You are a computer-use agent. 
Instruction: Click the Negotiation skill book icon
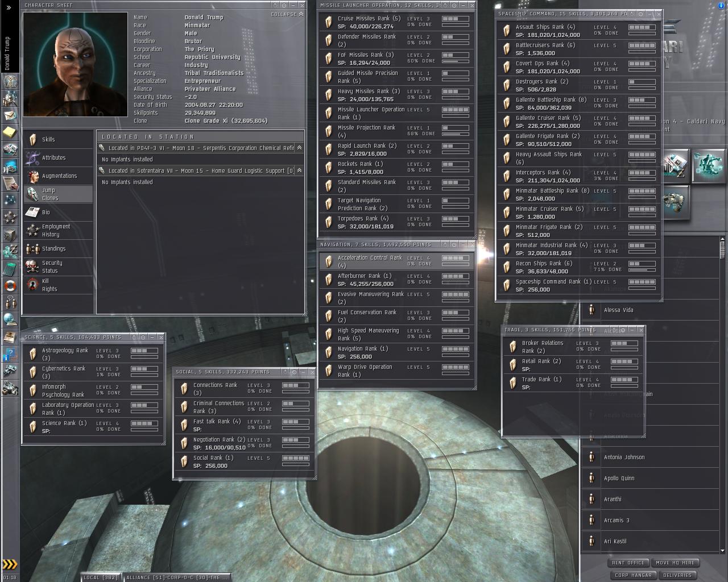(184, 443)
